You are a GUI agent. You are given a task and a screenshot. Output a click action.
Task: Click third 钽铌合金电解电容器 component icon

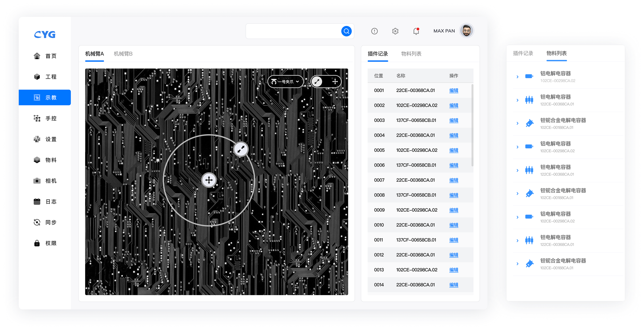click(x=529, y=264)
